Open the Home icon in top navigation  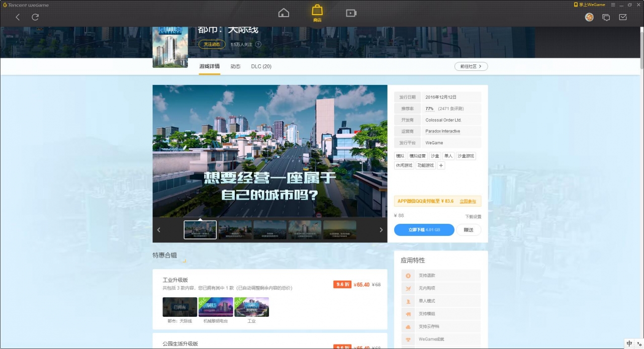coord(284,13)
